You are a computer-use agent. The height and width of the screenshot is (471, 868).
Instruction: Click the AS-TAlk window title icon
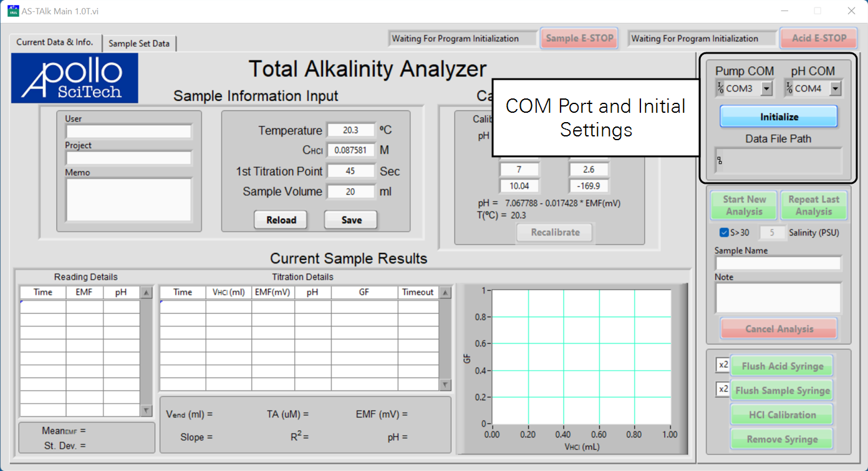13,11
